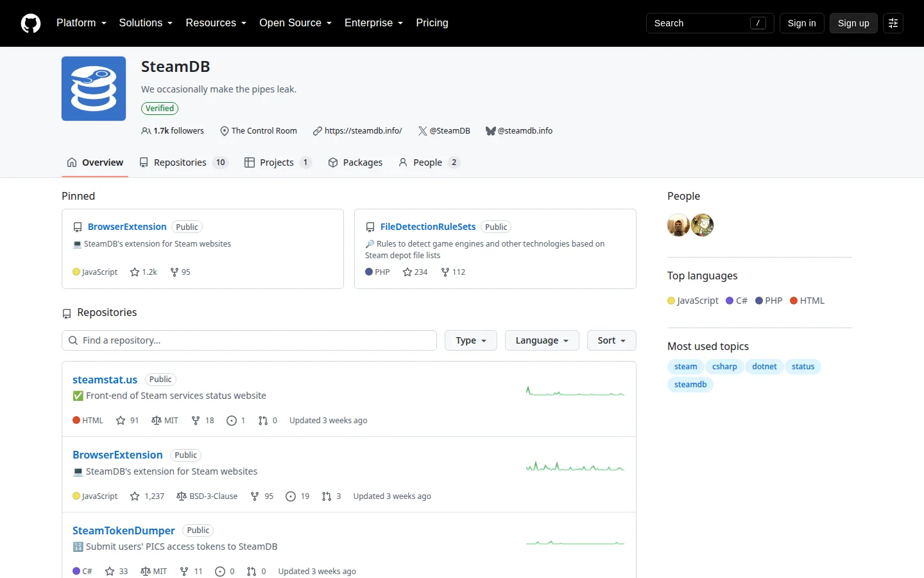This screenshot has height=578, width=924.
Task: Filter by HTML in Top languages
Action: (x=807, y=301)
